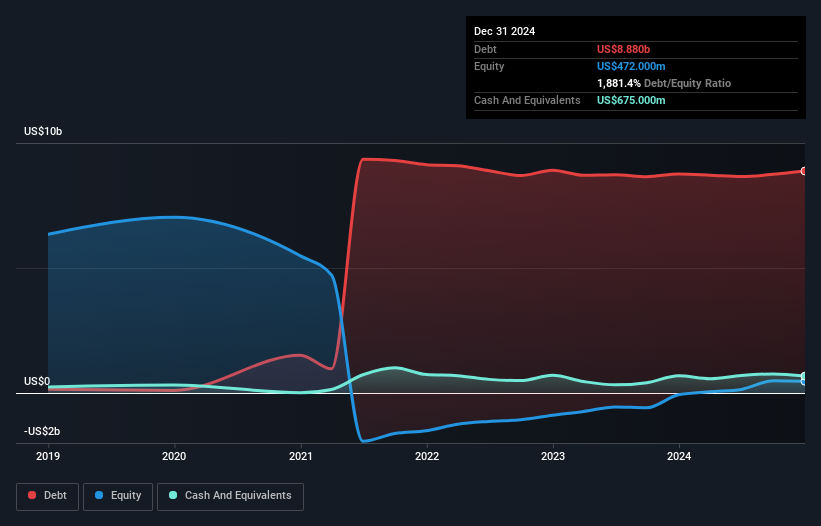Viewport: 821px width, 526px height.
Task: Toggle the Debt series legend button
Action: [x=47, y=496]
